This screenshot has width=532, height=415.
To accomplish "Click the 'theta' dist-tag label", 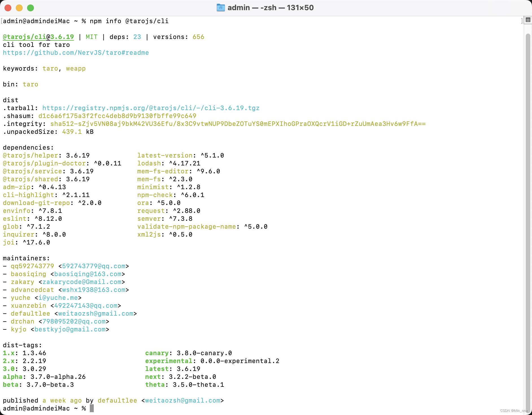I will pyautogui.click(x=155, y=385).
